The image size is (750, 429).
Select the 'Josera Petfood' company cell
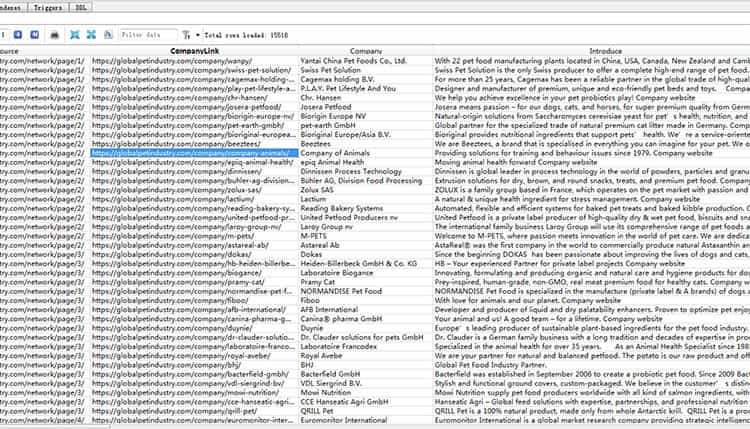click(x=366, y=107)
